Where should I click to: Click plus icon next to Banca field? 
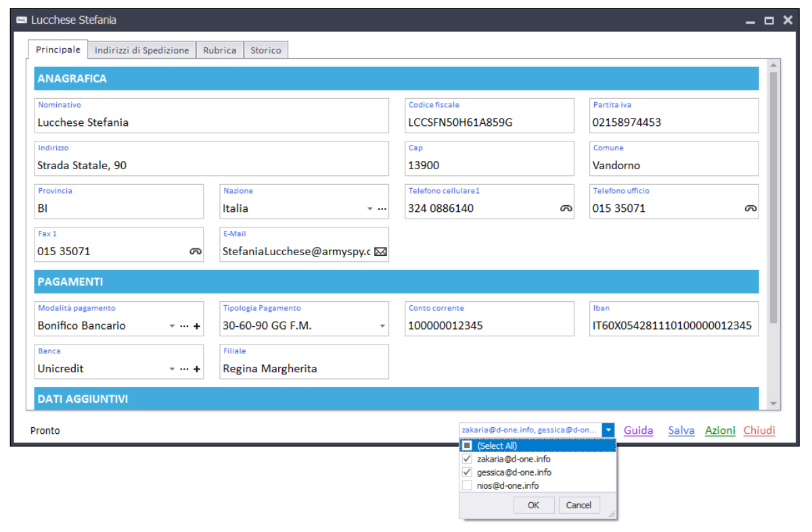pyautogui.click(x=197, y=370)
